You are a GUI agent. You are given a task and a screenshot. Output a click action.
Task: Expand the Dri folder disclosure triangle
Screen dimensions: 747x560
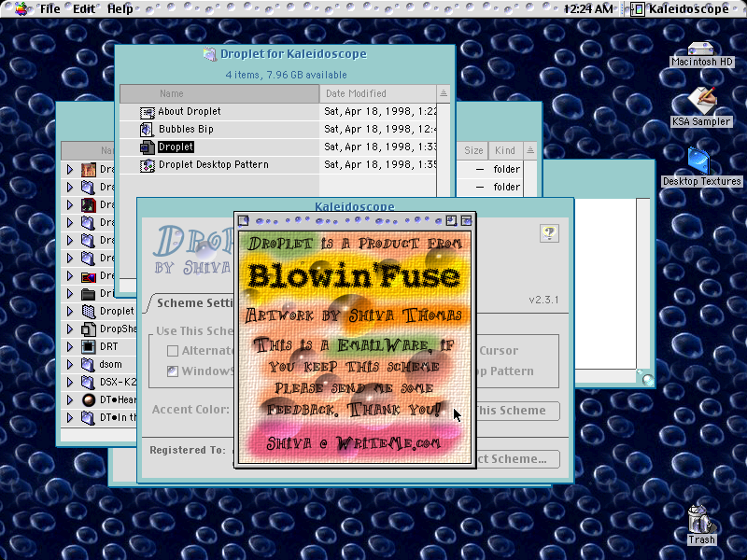(x=70, y=293)
